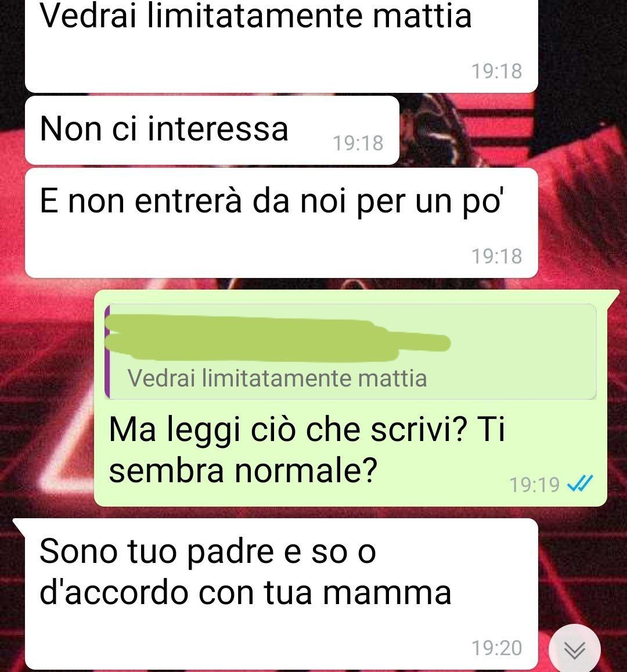Viewport: 627px width, 672px height.
Task: Select the message 'Non ci interessa'
Action: [x=212, y=131]
